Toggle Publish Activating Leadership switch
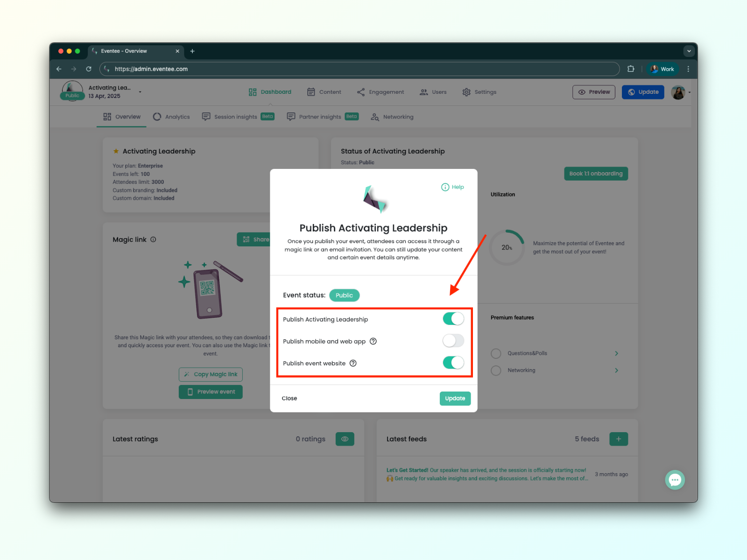Viewport: 747px width, 560px height. 453,319
